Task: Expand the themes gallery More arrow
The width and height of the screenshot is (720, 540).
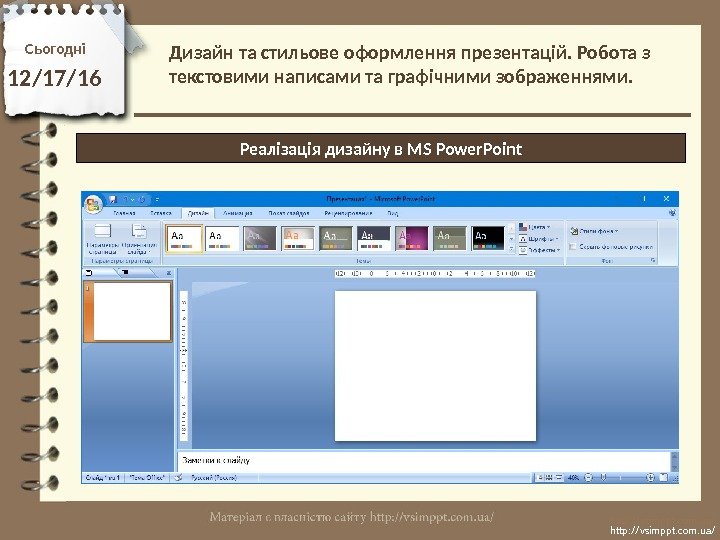Action: click(512, 248)
